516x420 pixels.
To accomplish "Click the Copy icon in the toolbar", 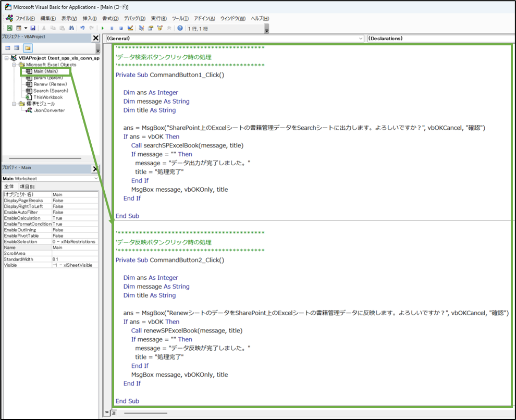I will tap(53, 28).
